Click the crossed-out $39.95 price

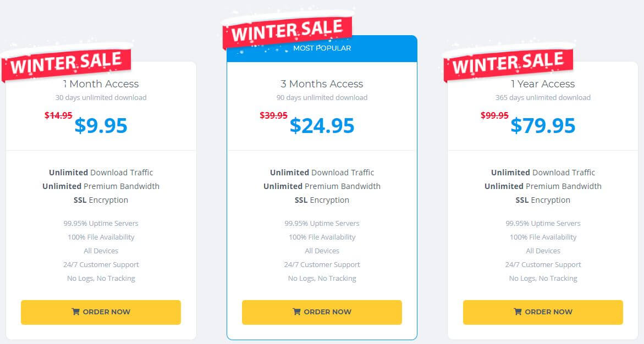tap(273, 115)
